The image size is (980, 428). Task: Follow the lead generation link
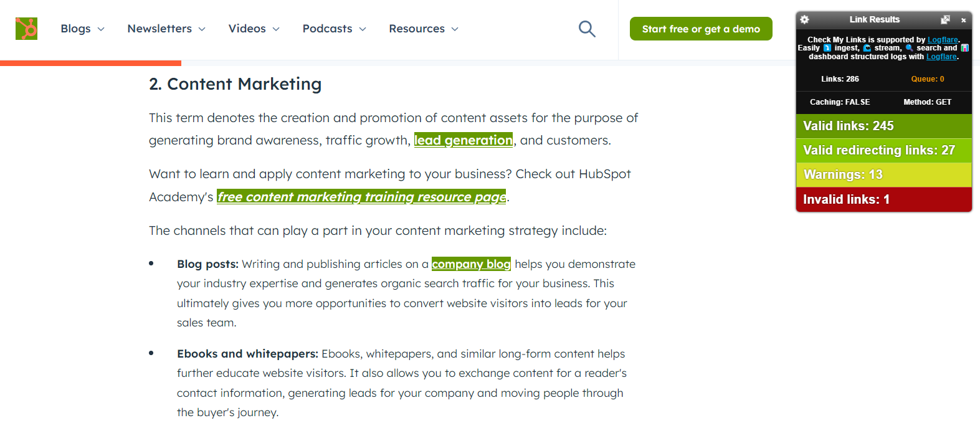(464, 140)
